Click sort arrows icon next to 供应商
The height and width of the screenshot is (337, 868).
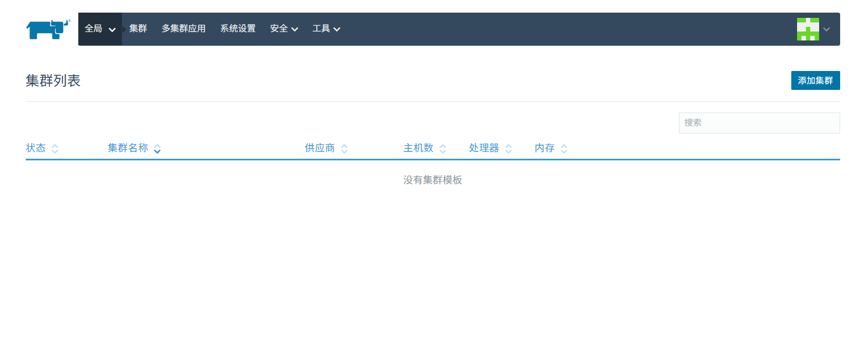click(344, 149)
